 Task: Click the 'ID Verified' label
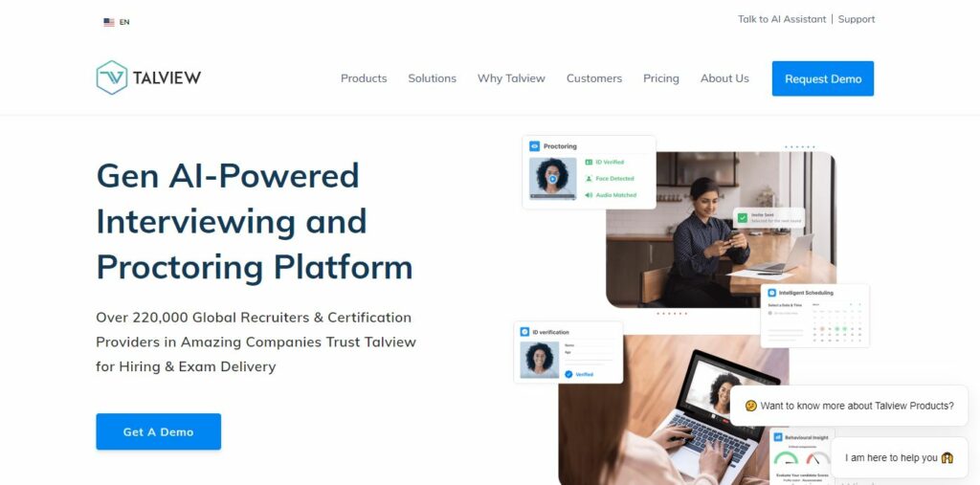pyautogui.click(x=610, y=163)
